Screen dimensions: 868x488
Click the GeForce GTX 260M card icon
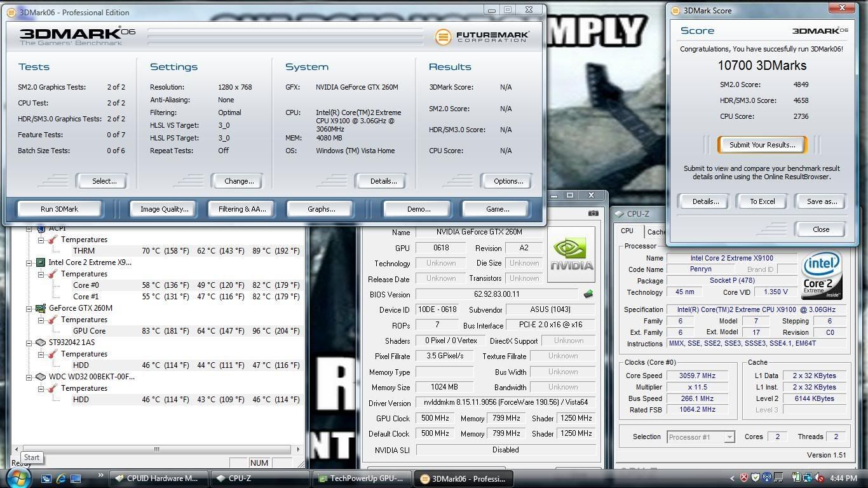[x=41, y=308]
